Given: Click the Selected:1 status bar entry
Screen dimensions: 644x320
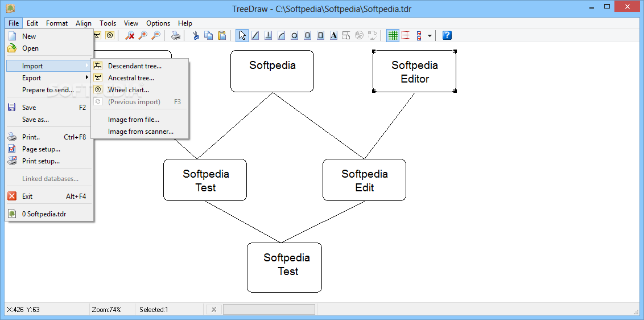Looking at the screenshot, I should click(x=154, y=310).
